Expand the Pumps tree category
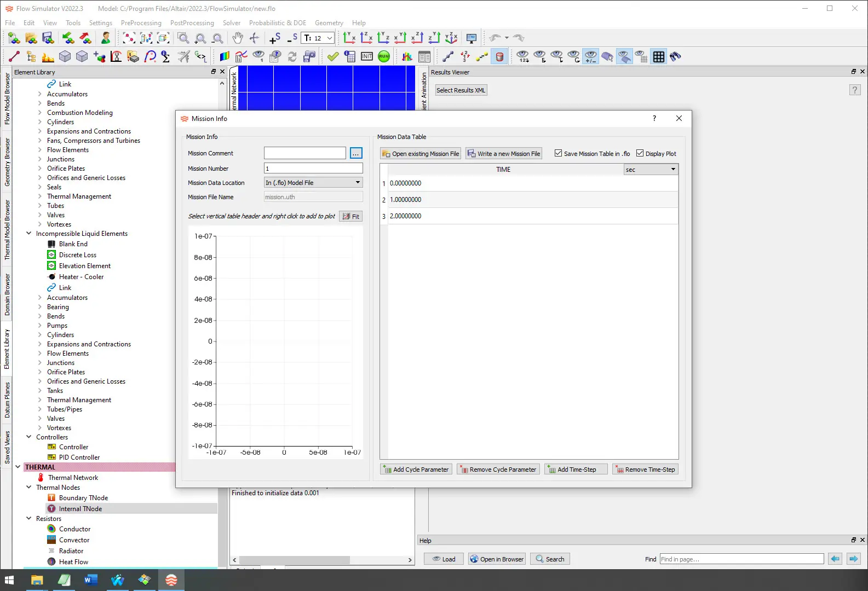 click(x=40, y=326)
